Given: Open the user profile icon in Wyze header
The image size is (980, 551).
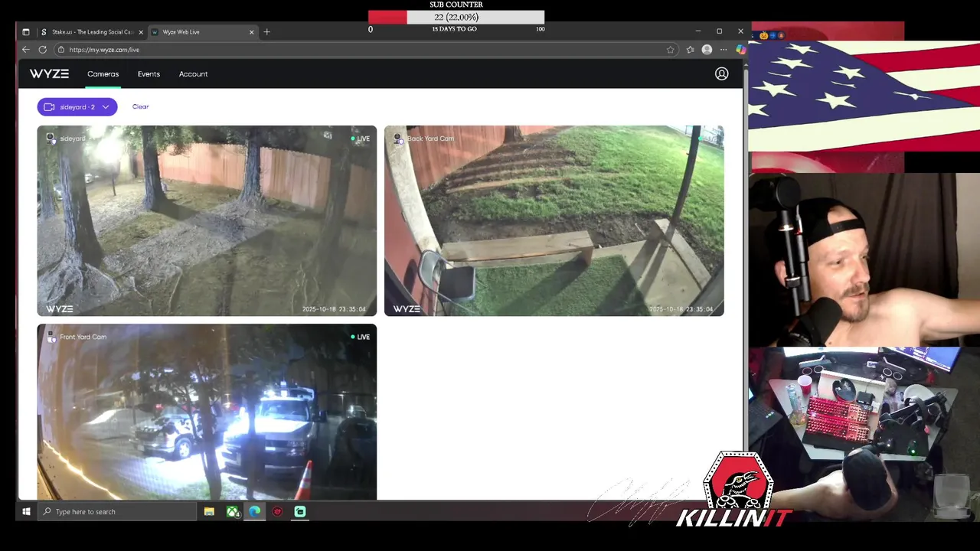Looking at the screenshot, I should tap(721, 74).
